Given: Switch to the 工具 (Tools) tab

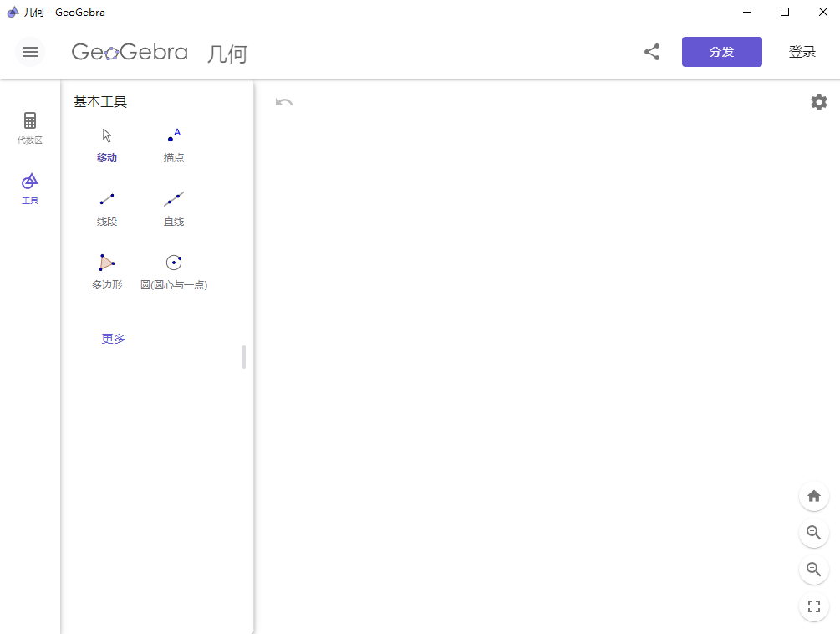Looking at the screenshot, I should [x=30, y=188].
